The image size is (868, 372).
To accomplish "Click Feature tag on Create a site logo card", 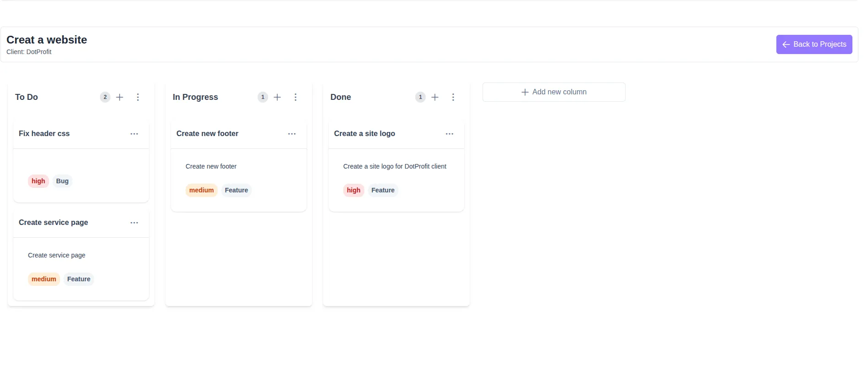I will pos(383,190).
